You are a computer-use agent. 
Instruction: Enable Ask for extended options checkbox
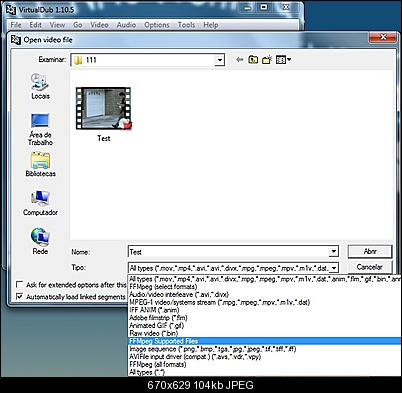click(20, 285)
